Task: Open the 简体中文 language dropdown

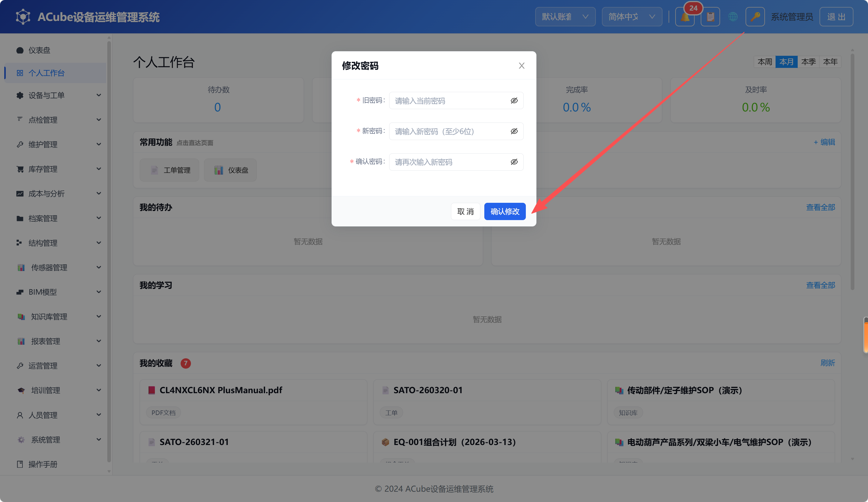Action: pos(632,17)
